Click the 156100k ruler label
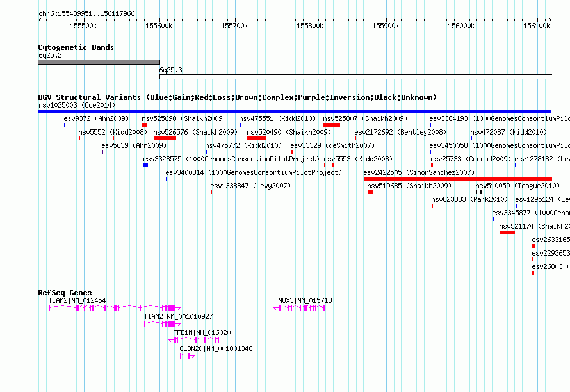The image size is (570, 392). [x=537, y=26]
